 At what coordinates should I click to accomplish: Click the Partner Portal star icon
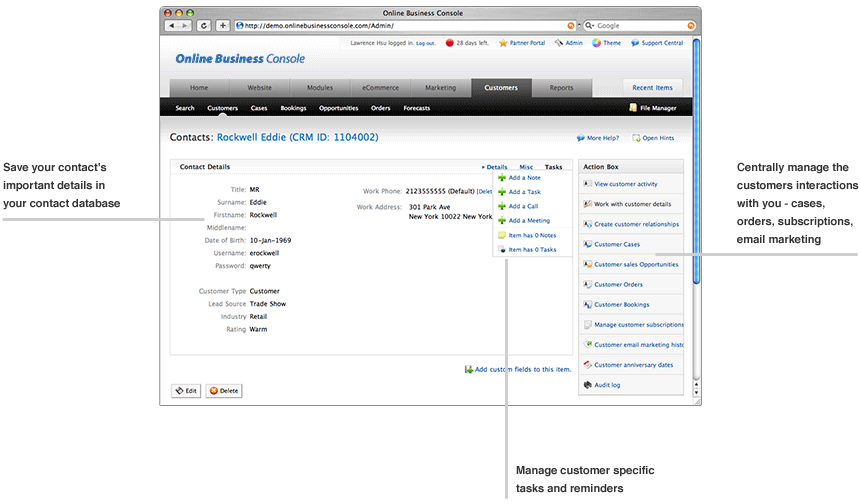point(503,43)
